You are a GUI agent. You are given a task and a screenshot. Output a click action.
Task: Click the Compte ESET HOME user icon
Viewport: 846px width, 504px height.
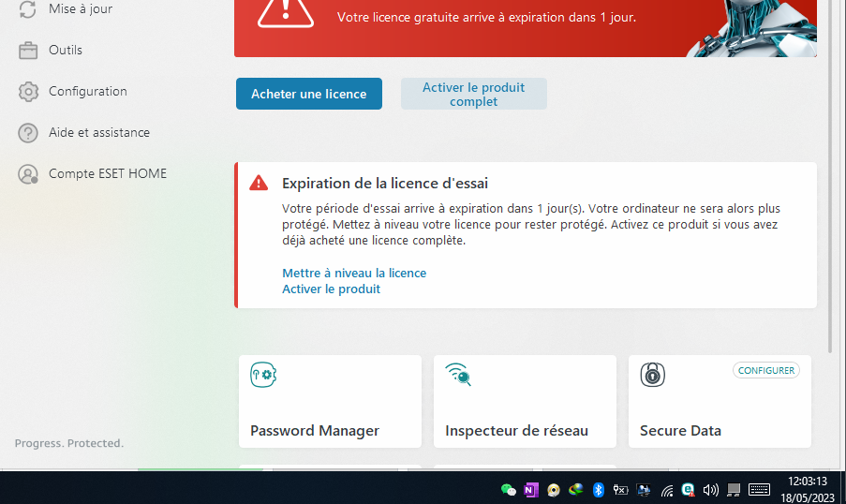[x=28, y=173]
